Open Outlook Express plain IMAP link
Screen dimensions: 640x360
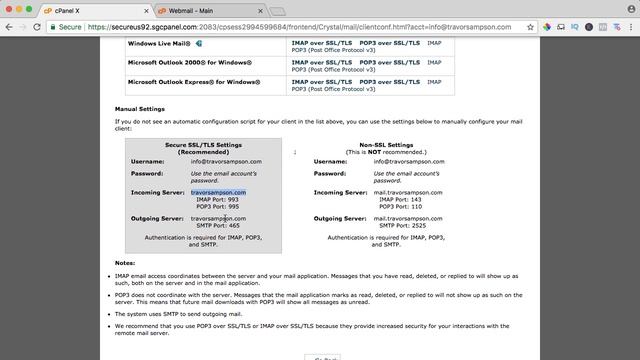tap(434, 82)
